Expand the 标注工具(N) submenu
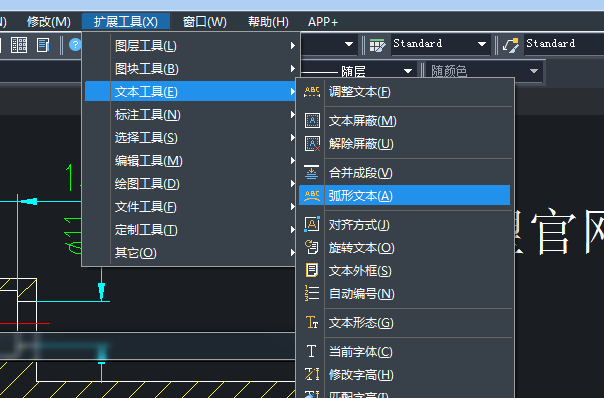The image size is (604, 398). coord(191,115)
